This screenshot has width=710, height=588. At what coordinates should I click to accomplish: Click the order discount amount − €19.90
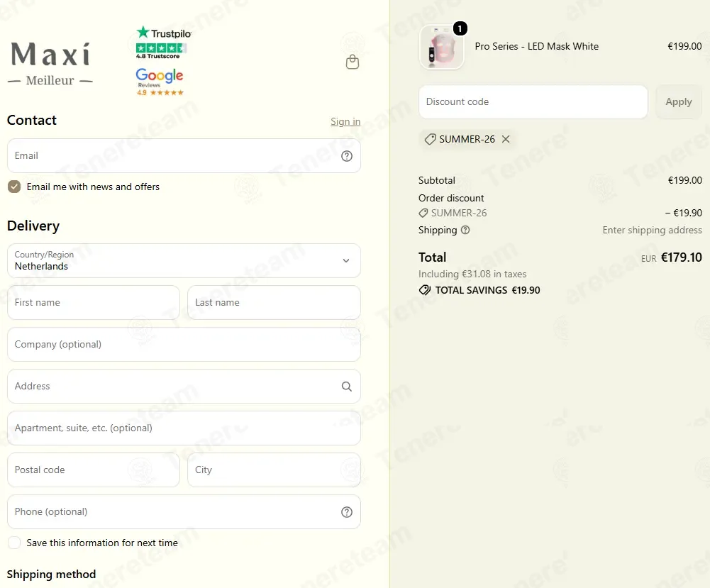coord(683,213)
